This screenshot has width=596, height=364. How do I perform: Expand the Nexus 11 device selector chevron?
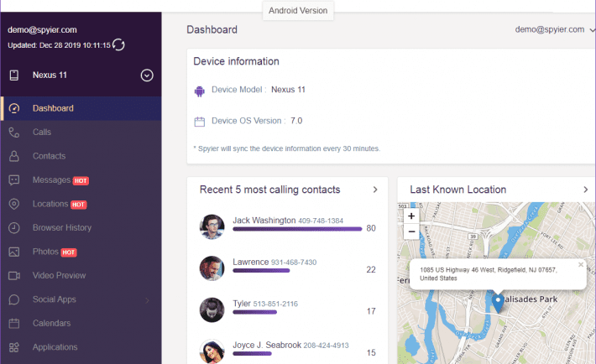[x=147, y=75]
